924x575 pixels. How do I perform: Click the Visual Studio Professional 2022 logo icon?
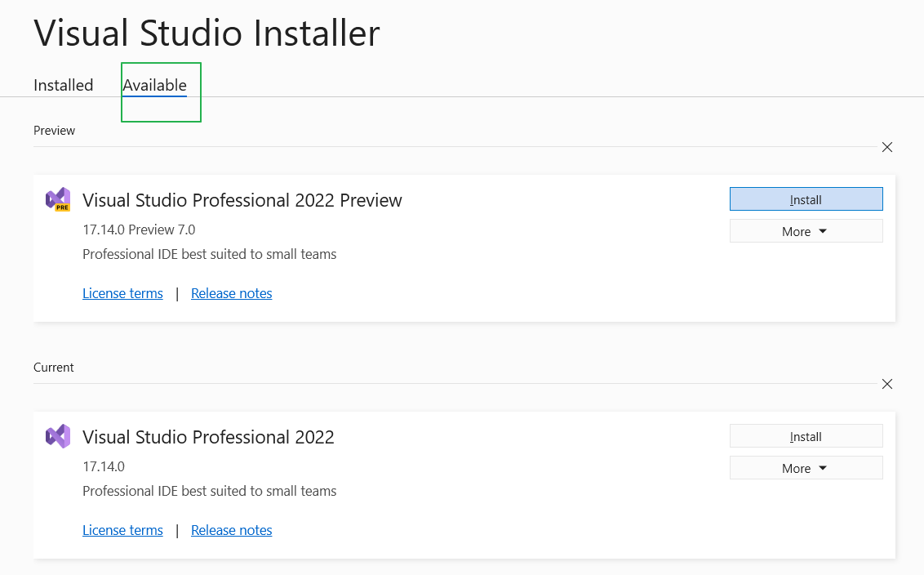point(58,436)
